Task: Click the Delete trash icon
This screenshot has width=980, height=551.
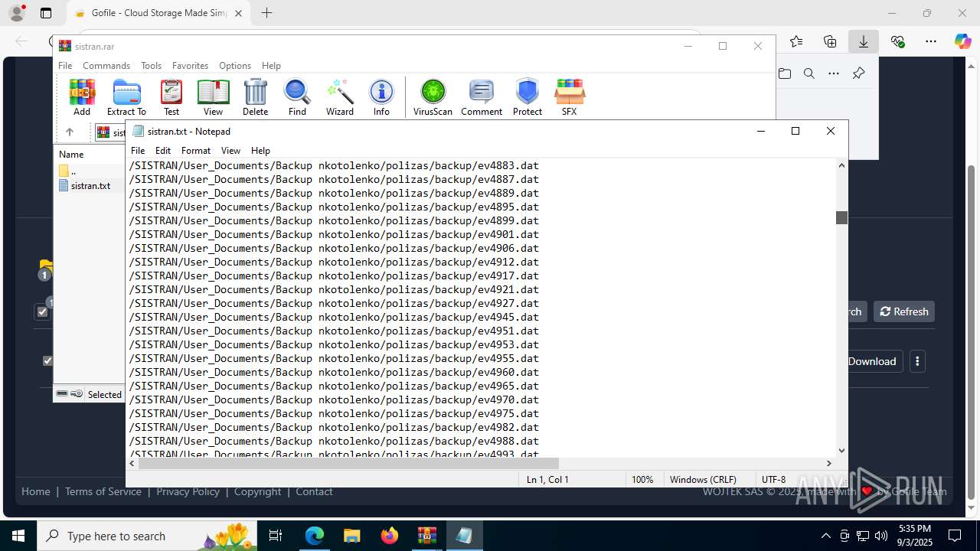Action: tap(255, 97)
